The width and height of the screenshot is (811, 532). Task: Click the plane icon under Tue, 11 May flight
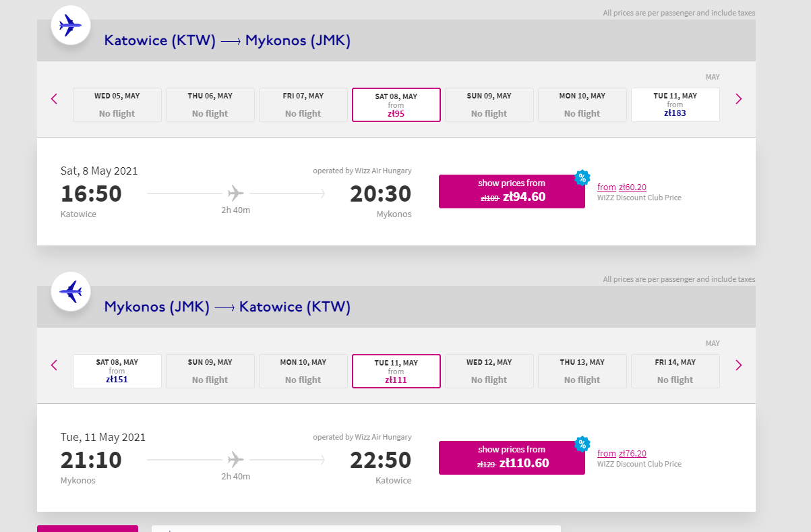[x=235, y=460]
